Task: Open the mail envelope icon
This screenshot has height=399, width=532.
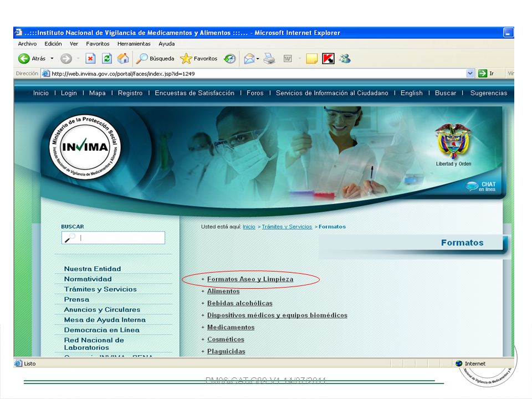Action: pos(249,59)
